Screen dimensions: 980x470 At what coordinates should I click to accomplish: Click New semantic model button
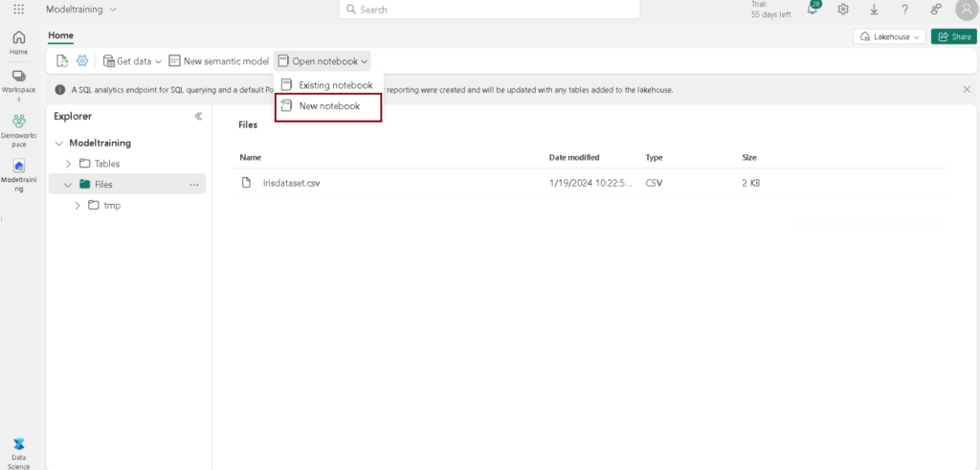pyautogui.click(x=218, y=61)
